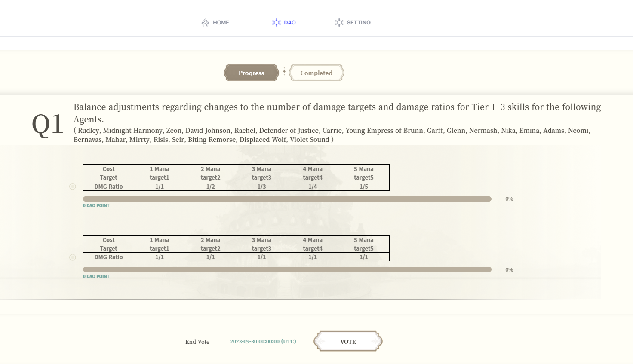The width and height of the screenshot is (633, 364).
Task: Show proposals in Progress
Action: click(252, 73)
